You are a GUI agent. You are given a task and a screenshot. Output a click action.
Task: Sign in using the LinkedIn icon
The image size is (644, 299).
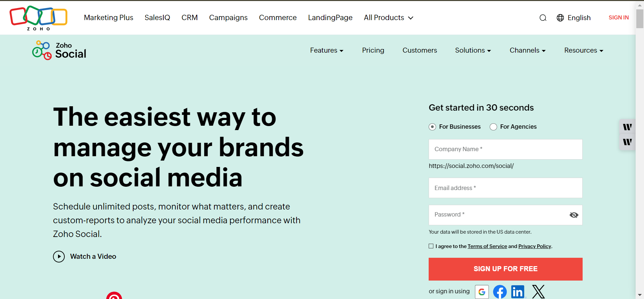coord(518,292)
